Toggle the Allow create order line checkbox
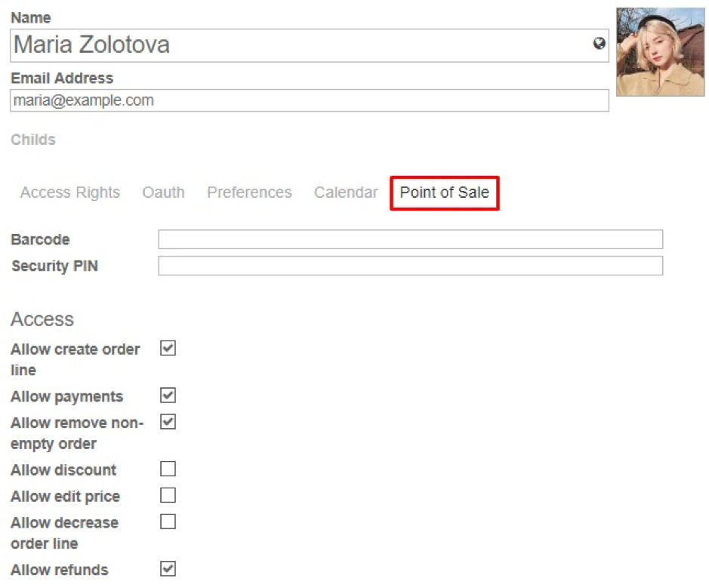Viewport: 709px width, 588px height. point(168,348)
